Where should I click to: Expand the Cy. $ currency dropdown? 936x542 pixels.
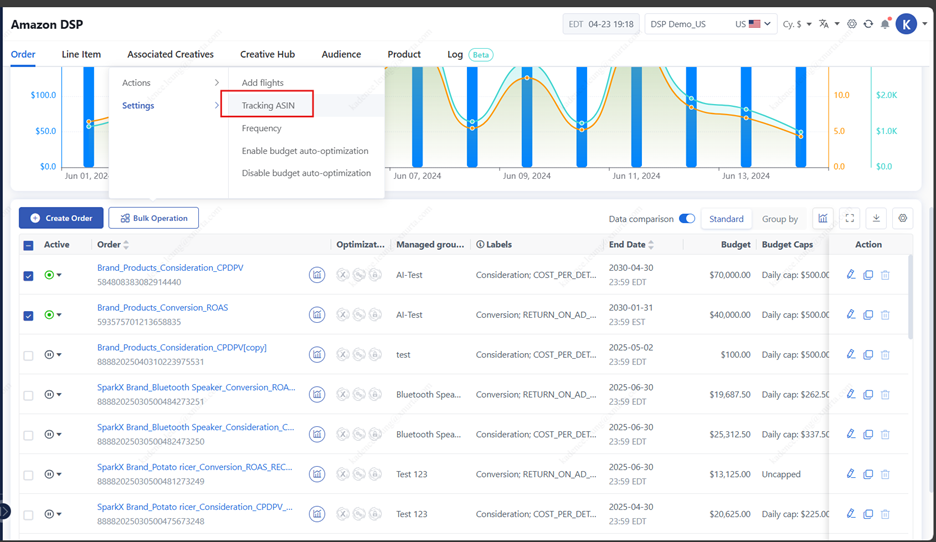click(797, 24)
